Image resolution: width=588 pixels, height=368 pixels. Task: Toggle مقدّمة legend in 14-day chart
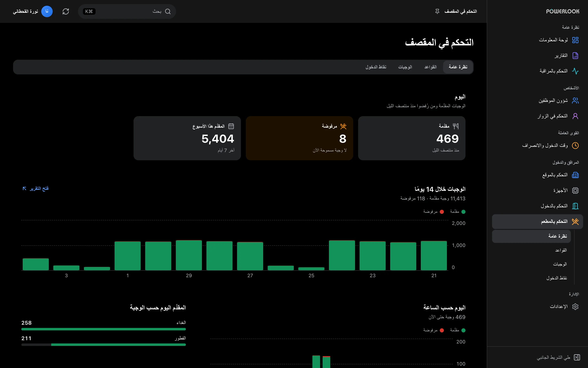click(458, 212)
